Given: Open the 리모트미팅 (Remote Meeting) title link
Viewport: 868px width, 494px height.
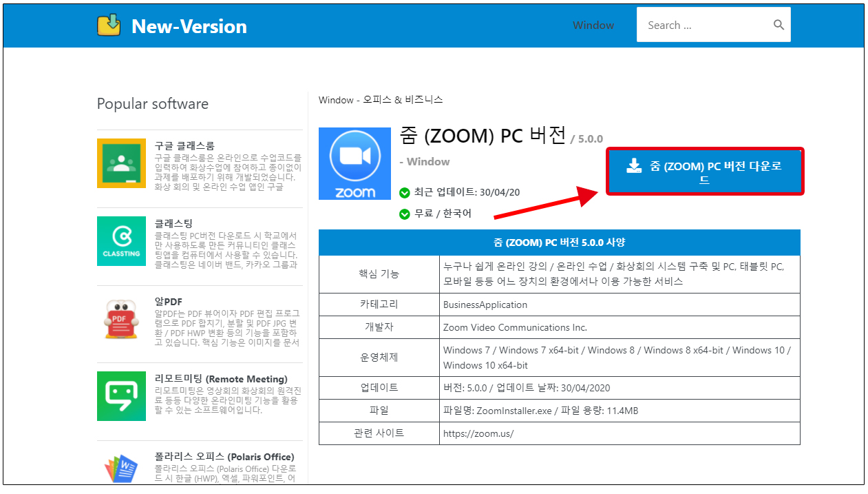Looking at the screenshot, I should click(x=221, y=379).
